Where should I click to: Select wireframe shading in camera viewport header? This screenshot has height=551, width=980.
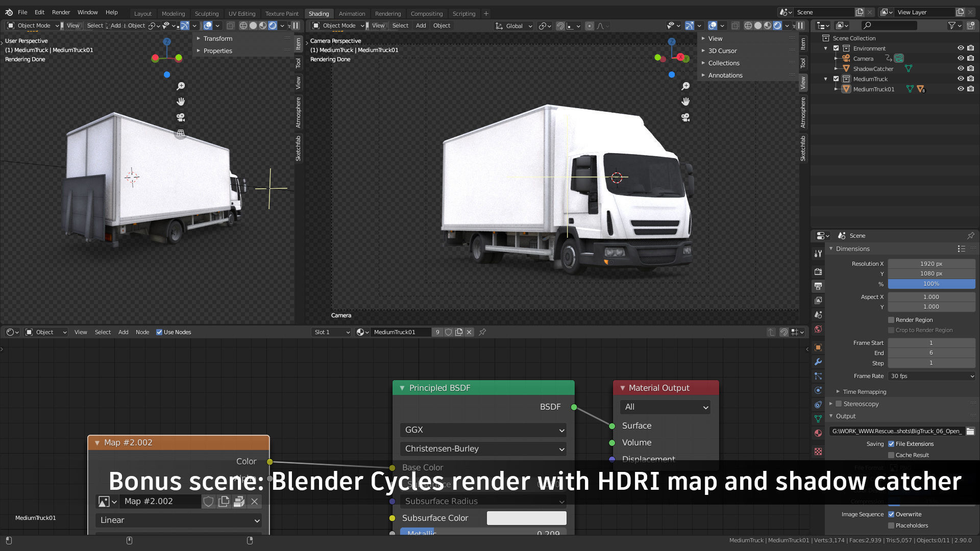[748, 26]
